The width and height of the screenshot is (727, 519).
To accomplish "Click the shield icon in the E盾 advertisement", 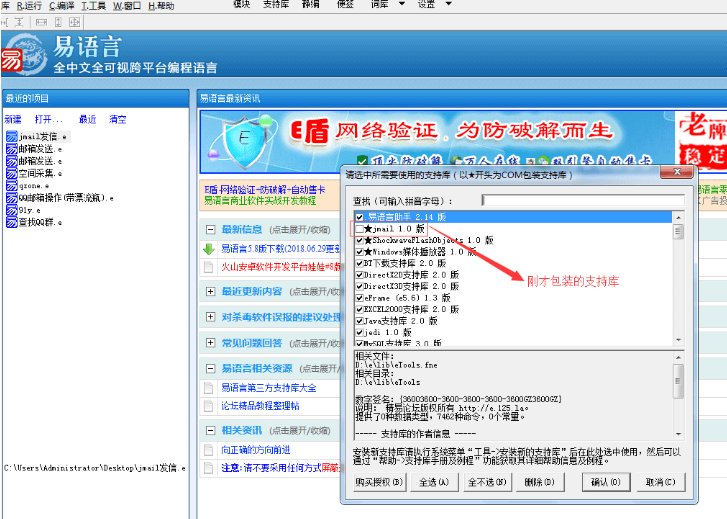I will click(x=244, y=141).
